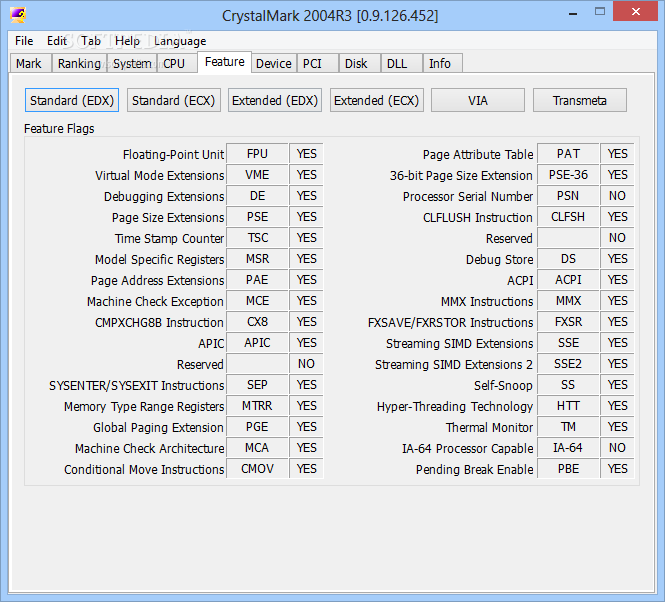Click the CrystalMark app icon in title bar

coord(18,15)
